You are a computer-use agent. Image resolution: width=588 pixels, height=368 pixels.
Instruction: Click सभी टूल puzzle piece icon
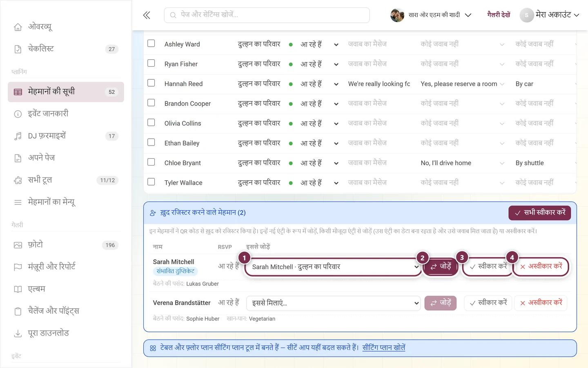[x=18, y=180]
